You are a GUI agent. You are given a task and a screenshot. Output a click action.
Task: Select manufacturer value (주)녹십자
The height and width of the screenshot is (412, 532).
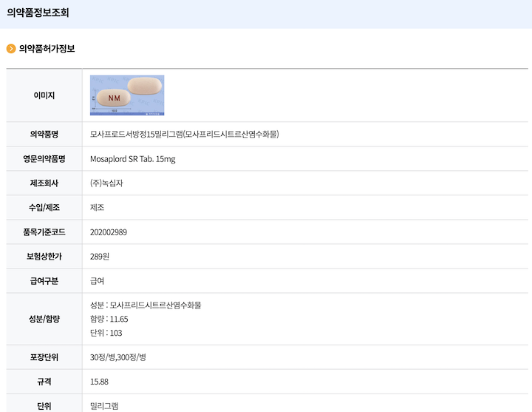pyautogui.click(x=106, y=183)
